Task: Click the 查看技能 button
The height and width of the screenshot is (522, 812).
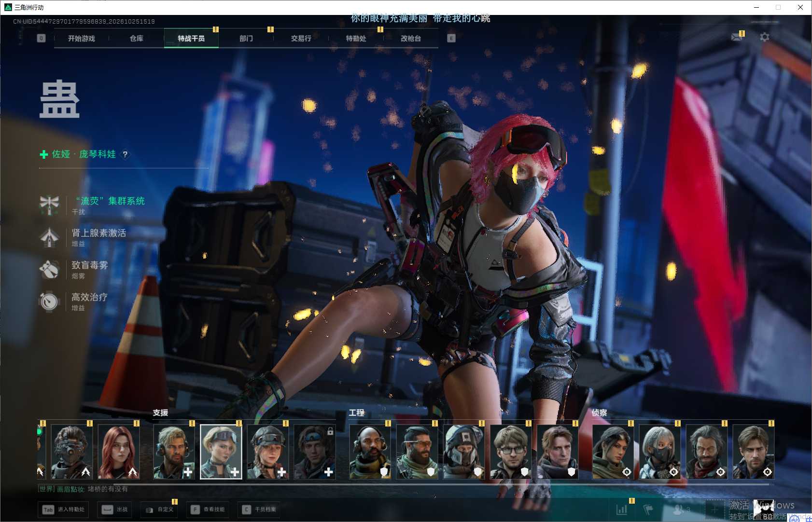Action: [x=208, y=509]
